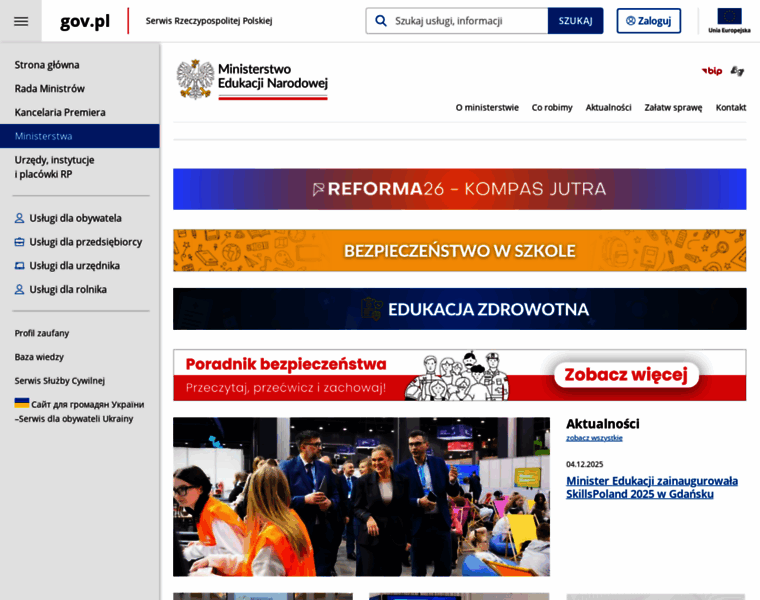The width and height of the screenshot is (760, 600).
Task: Open the 'O ministerstwie' menu item
Action: pyautogui.click(x=487, y=107)
